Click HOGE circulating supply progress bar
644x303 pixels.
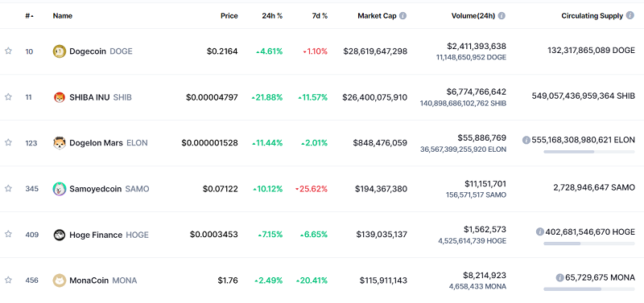click(589, 244)
